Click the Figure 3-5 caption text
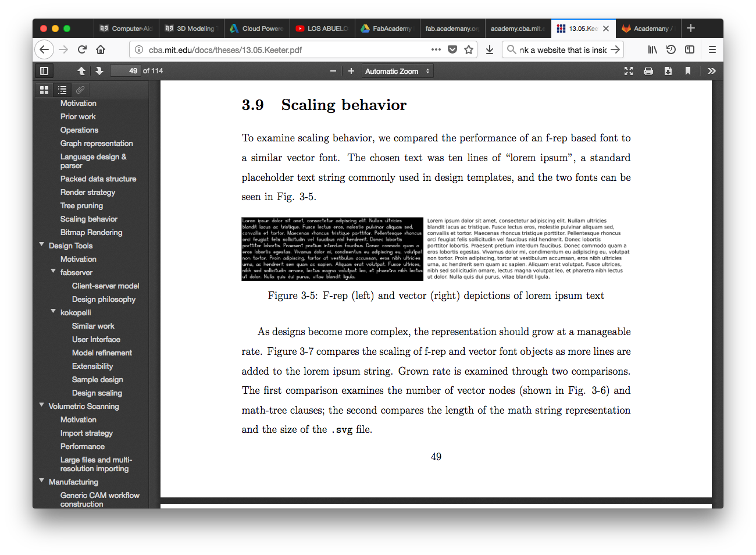The height and width of the screenshot is (555, 756). click(x=436, y=296)
